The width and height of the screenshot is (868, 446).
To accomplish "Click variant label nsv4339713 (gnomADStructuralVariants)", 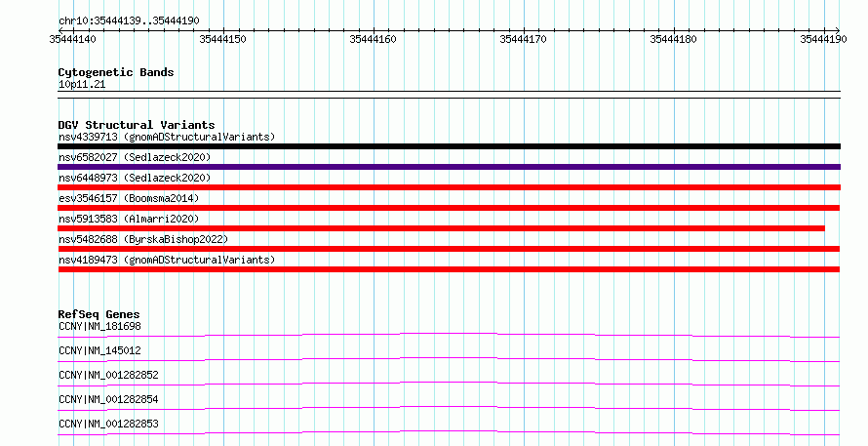I will (167, 137).
